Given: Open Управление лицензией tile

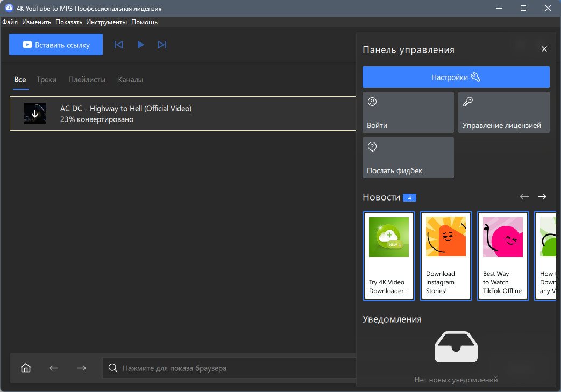Looking at the screenshot, I should pyautogui.click(x=504, y=112).
